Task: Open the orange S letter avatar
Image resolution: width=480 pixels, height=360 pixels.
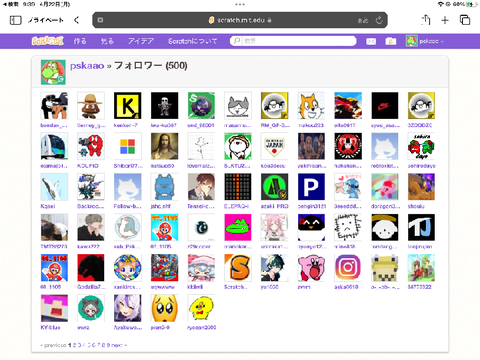Action: pyautogui.click(x=238, y=268)
